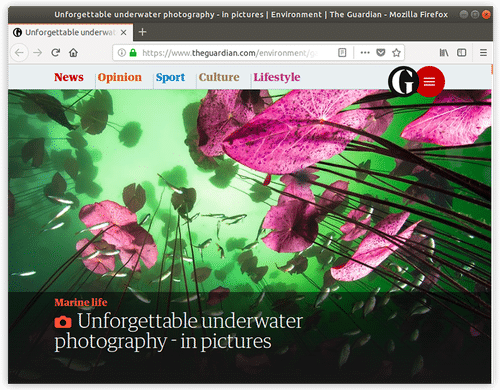Image resolution: width=500 pixels, height=390 pixels.
Task: Focus the theguardian.com address bar URL
Action: 230,53
